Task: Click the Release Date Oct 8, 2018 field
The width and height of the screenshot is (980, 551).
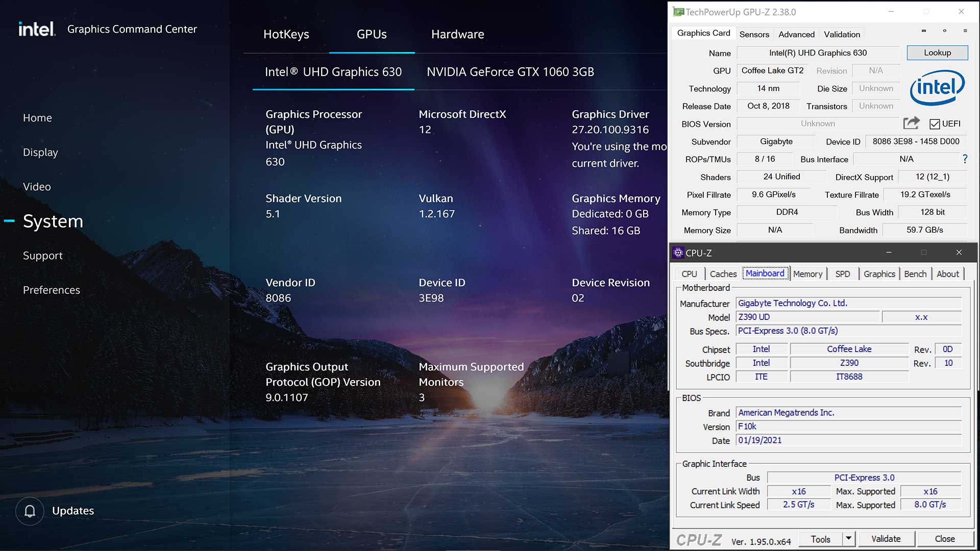Action: tap(768, 106)
